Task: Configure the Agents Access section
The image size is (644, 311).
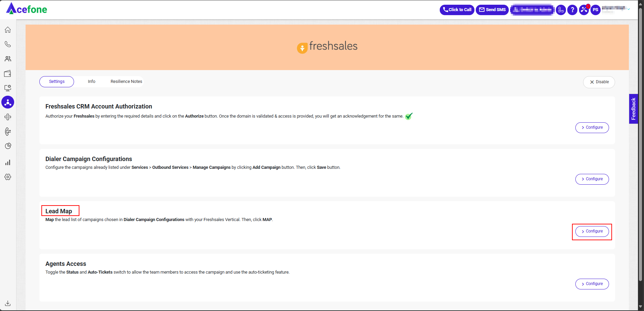Action: [592, 284]
